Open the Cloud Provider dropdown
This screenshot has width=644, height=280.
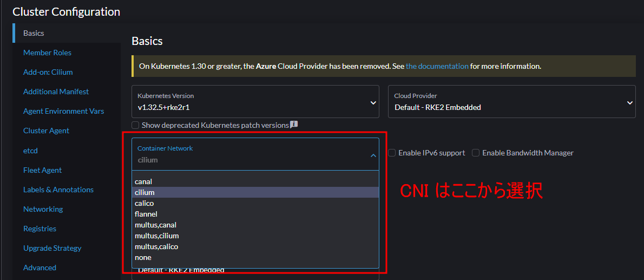pos(512,102)
